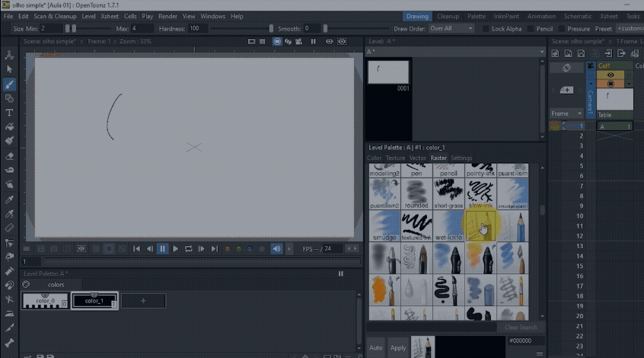Viewport: 644px width, 358px height.
Task: Select the Type text tool
Action: coord(9,113)
